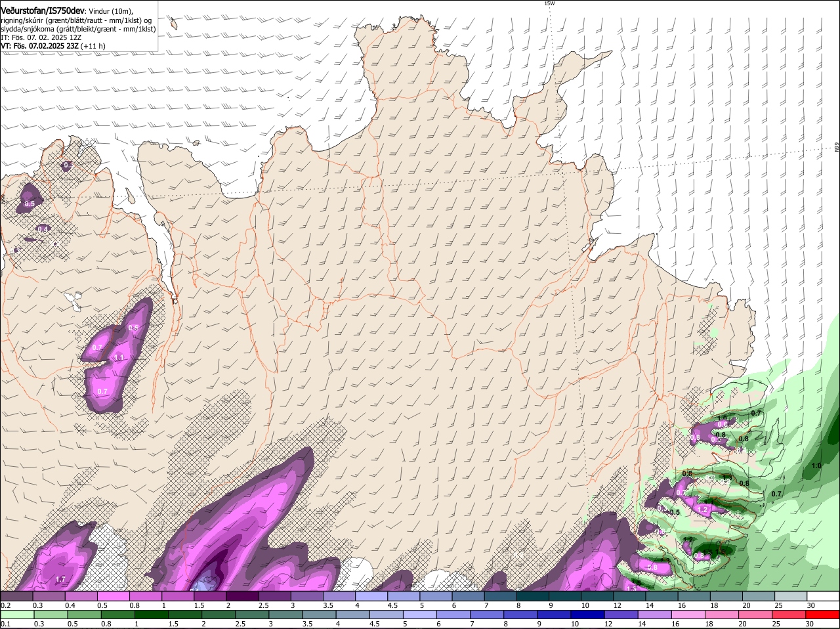Click the Veðurstofan/IS750dev title text
The width and height of the screenshot is (840, 629).
pyautogui.click(x=43, y=11)
